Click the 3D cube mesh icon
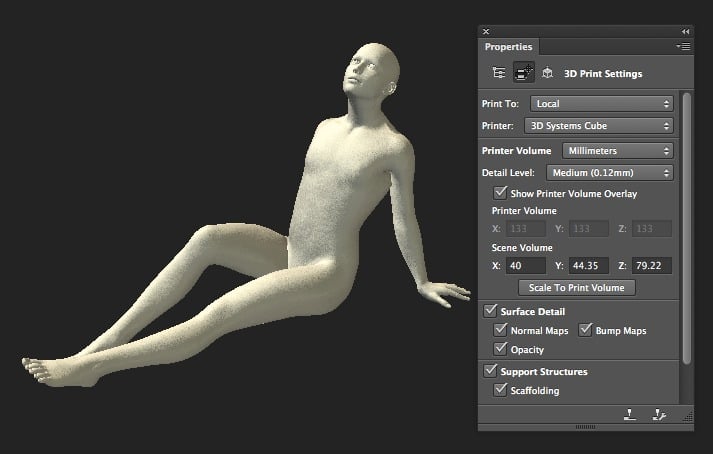 tap(547, 73)
